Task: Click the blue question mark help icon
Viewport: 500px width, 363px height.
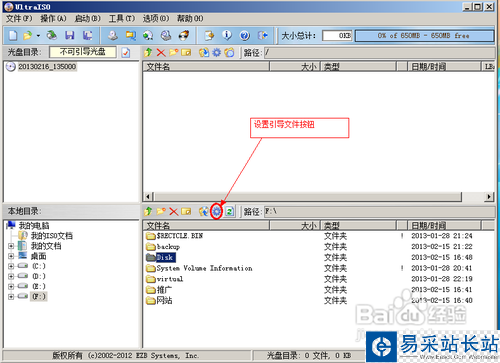Action: [x=245, y=35]
